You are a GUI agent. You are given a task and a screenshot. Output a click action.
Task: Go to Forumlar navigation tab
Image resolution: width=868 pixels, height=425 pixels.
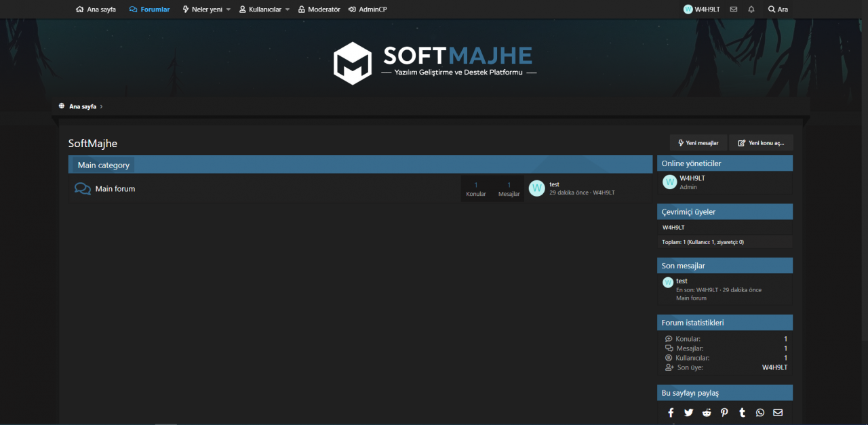(150, 9)
